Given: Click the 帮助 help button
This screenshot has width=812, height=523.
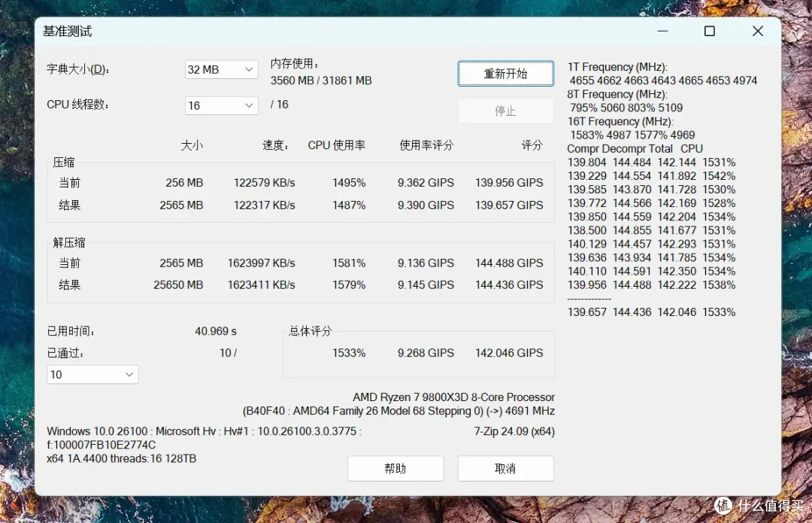Looking at the screenshot, I should [x=395, y=469].
